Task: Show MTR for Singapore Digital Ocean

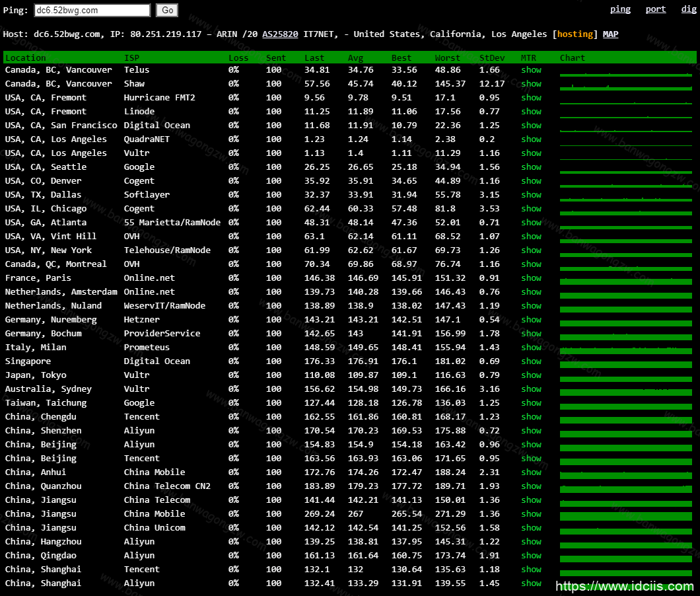Action: coord(531,361)
